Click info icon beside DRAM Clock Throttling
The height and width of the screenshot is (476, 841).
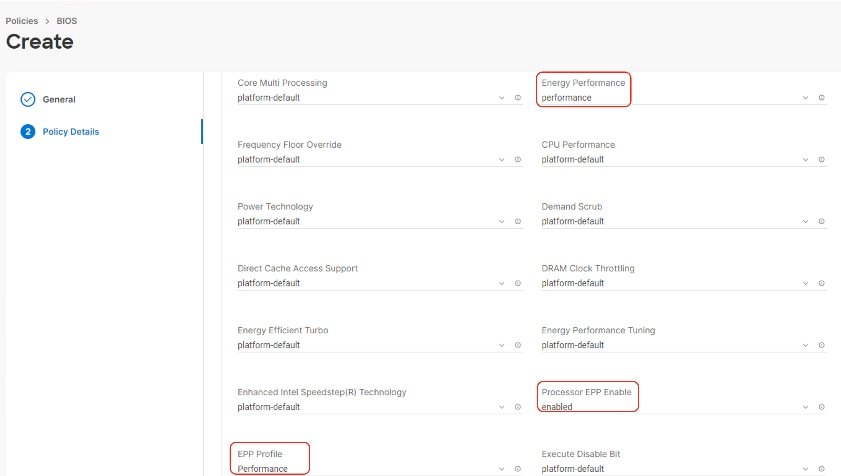[x=822, y=284]
